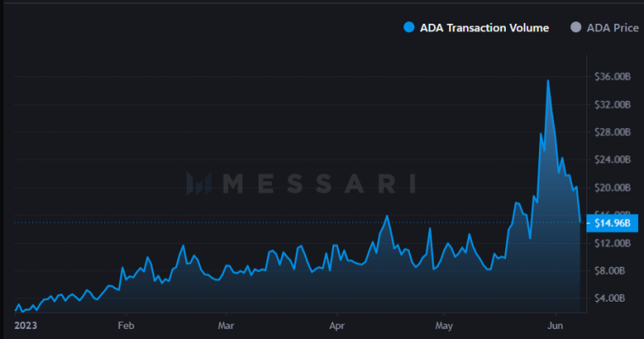
Task: Select the $32.00B y-axis label
Action: pyautogui.click(x=613, y=104)
